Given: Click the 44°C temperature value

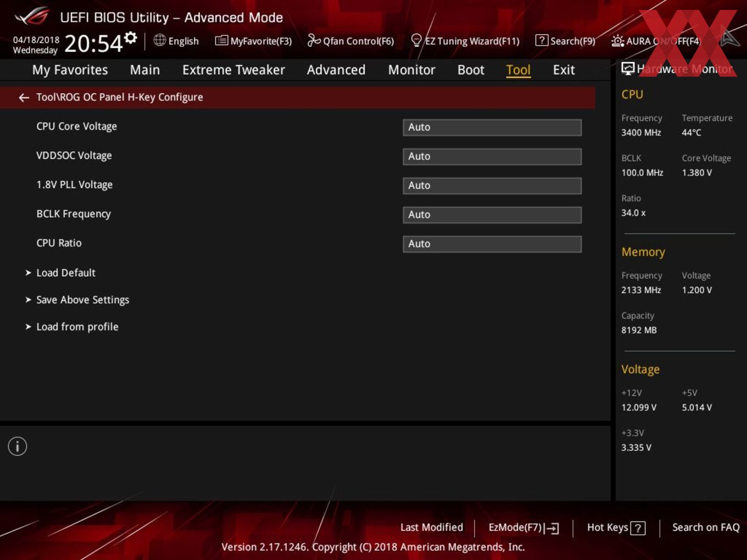Looking at the screenshot, I should tap(692, 132).
